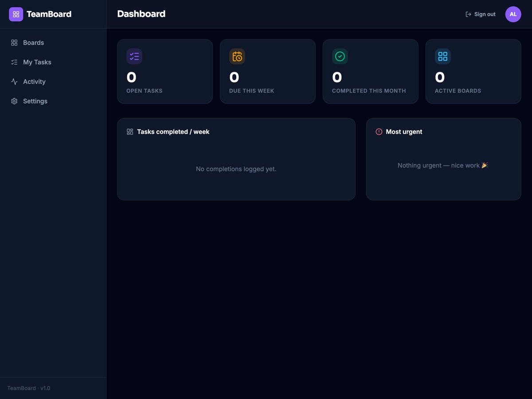The height and width of the screenshot is (399, 532).
Task: Click the Tasks completed / week heading
Action: [173, 132]
